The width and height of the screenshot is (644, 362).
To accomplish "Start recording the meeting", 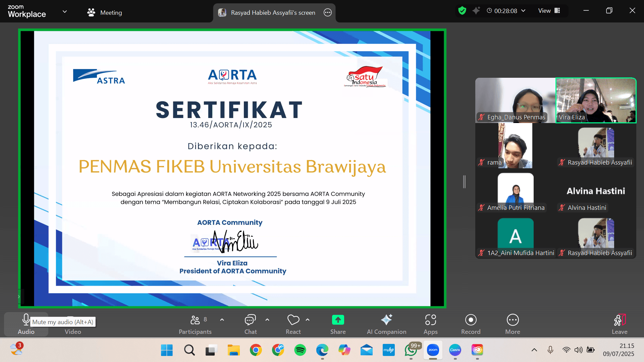I will pyautogui.click(x=471, y=323).
